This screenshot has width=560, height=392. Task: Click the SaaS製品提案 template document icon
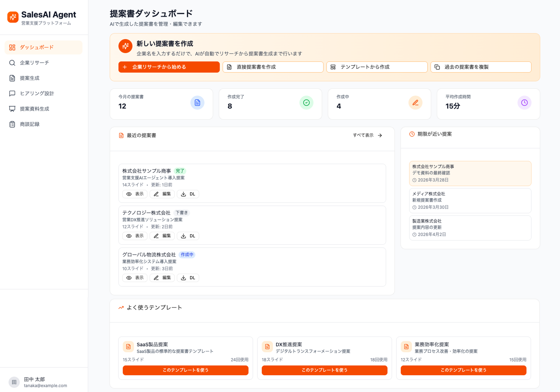click(x=128, y=346)
